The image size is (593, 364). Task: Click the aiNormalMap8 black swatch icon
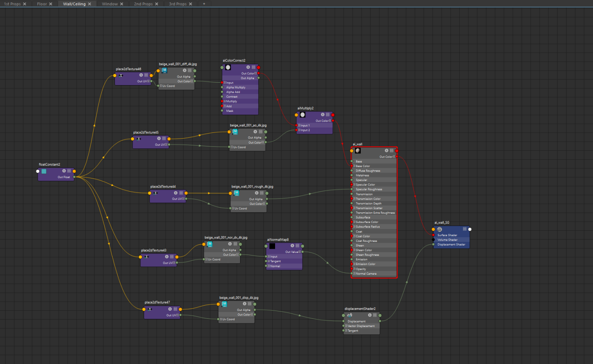click(272, 246)
